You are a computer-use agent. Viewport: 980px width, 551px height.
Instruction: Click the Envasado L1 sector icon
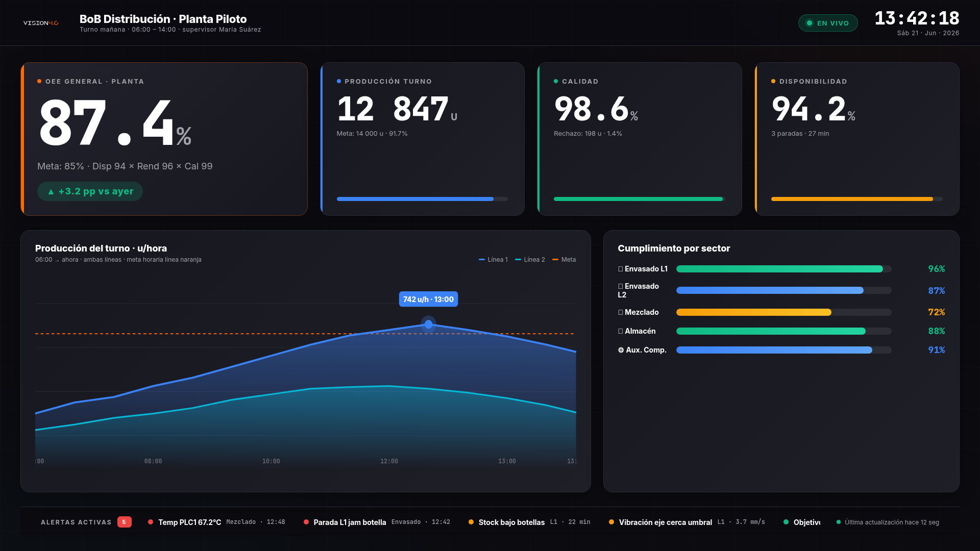[621, 269]
